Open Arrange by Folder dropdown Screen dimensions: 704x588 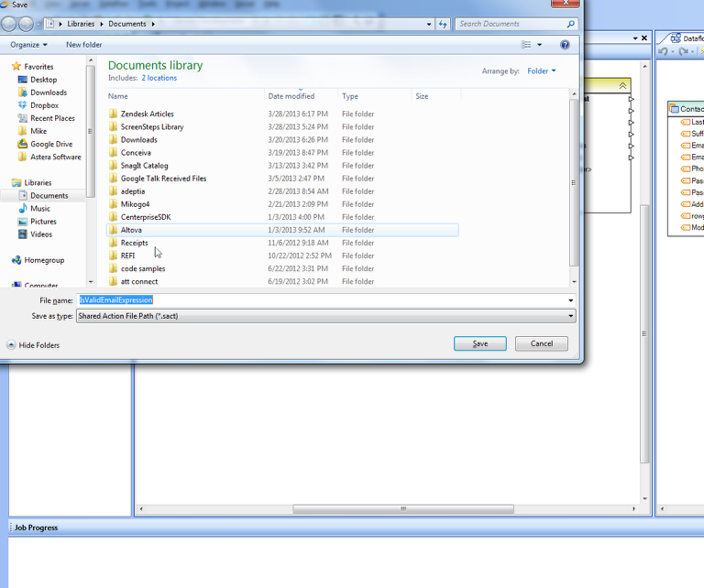pos(541,71)
